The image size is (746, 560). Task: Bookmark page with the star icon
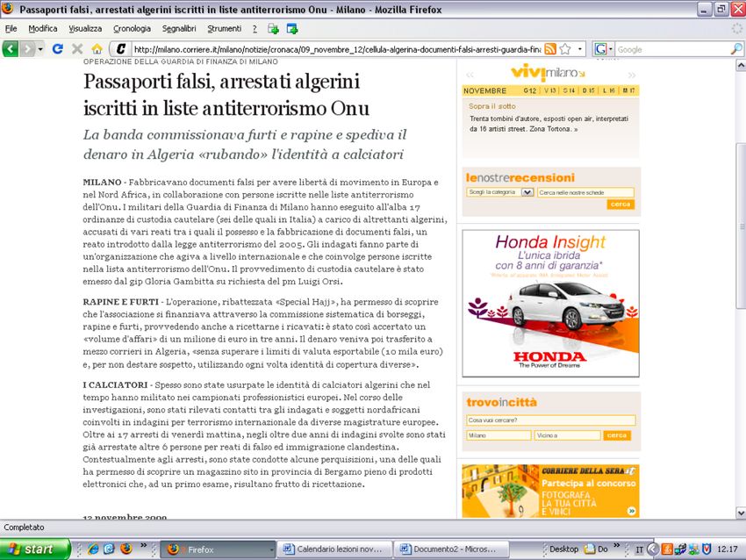tap(565, 49)
